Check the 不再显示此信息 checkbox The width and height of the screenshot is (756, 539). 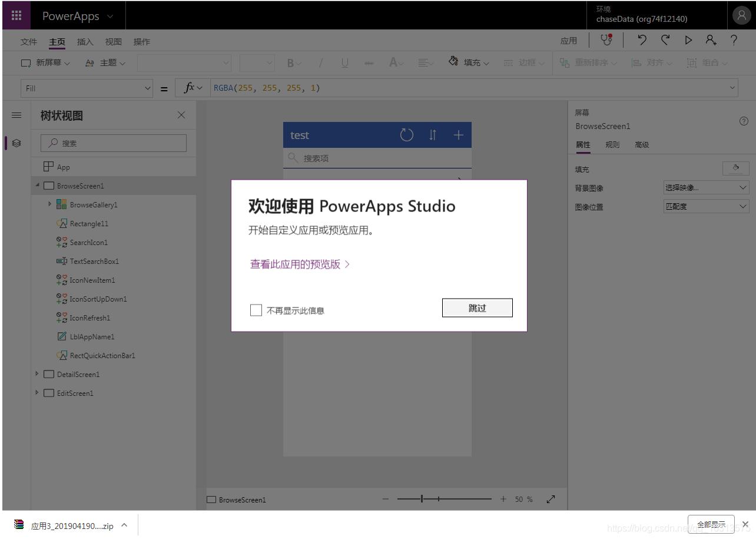pyautogui.click(x=256, y=310)
